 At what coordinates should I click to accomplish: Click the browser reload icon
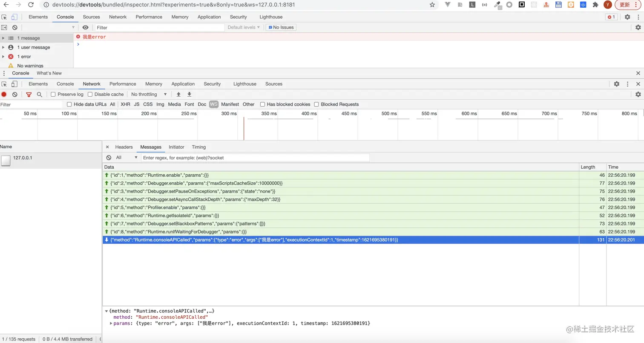point(31,5)
